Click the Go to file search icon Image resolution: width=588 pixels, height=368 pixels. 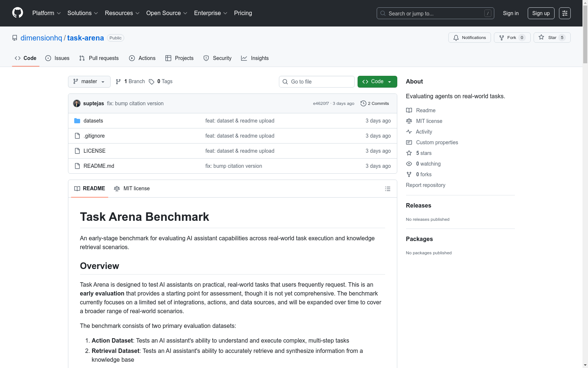tap(285, 82)
